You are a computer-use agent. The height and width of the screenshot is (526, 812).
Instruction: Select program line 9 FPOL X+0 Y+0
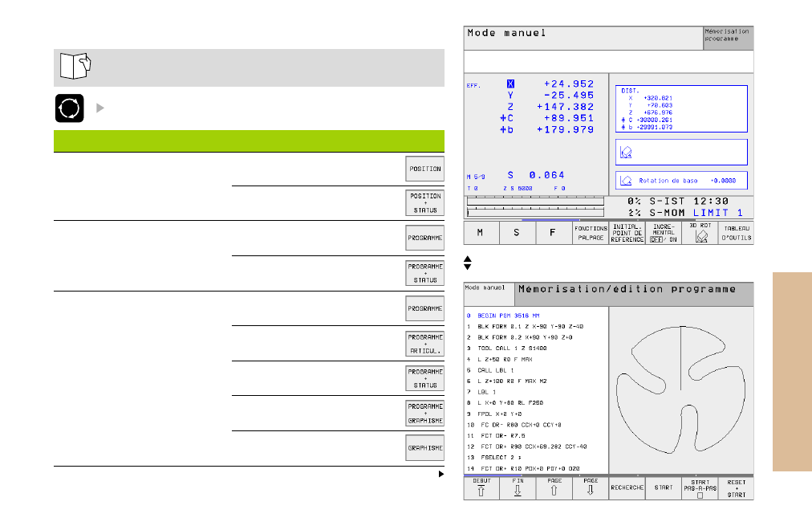494,414
